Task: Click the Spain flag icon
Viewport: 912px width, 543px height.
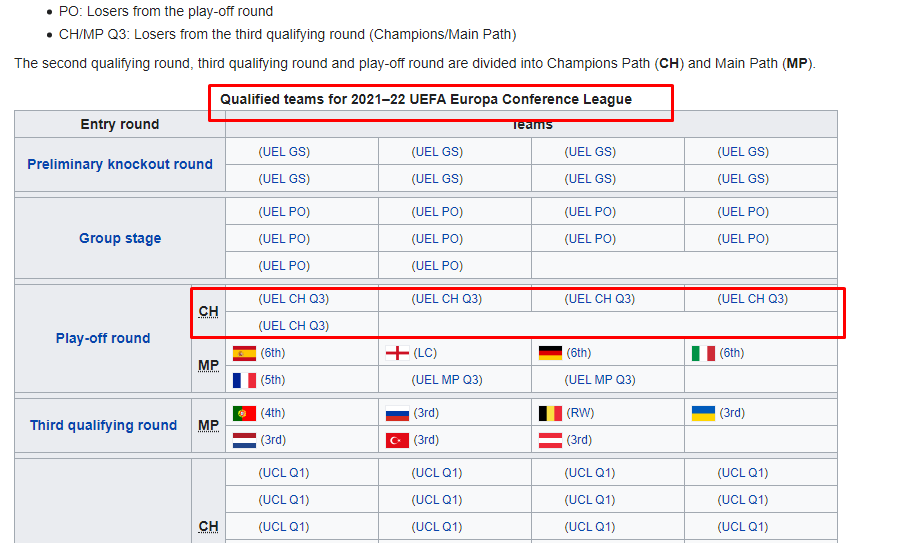Action: 244,353
